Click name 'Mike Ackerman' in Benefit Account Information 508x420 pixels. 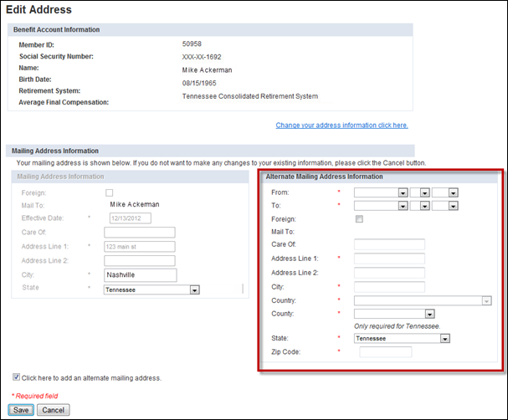point(207,70)
